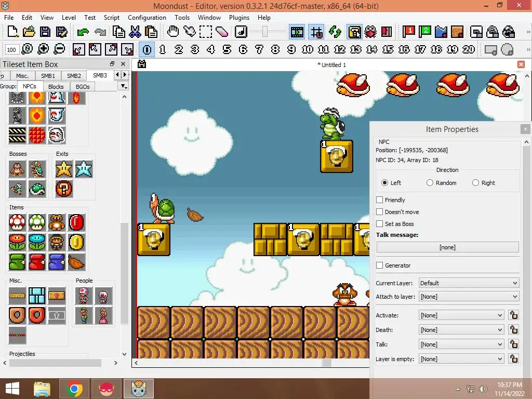Toggle the grid snap icon
Viewport: 532px width, 399px height.
(316, 32)
